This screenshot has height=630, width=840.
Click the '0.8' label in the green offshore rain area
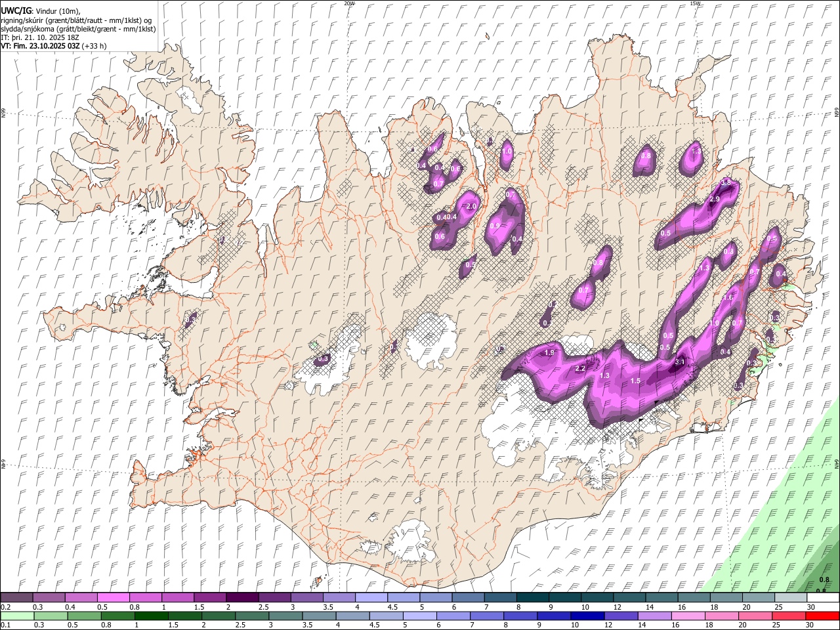[x=824, y=579]
